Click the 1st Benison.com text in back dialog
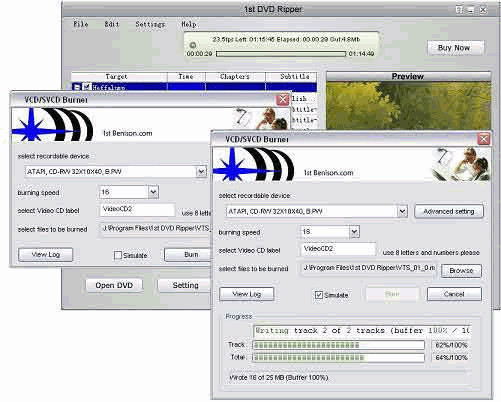 [127, 133]
